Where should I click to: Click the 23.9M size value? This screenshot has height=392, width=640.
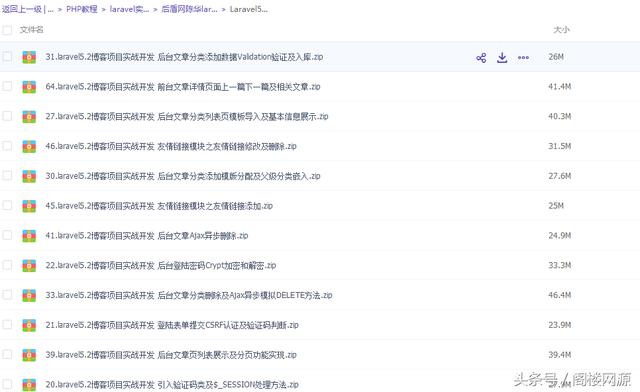pos(560,325)
